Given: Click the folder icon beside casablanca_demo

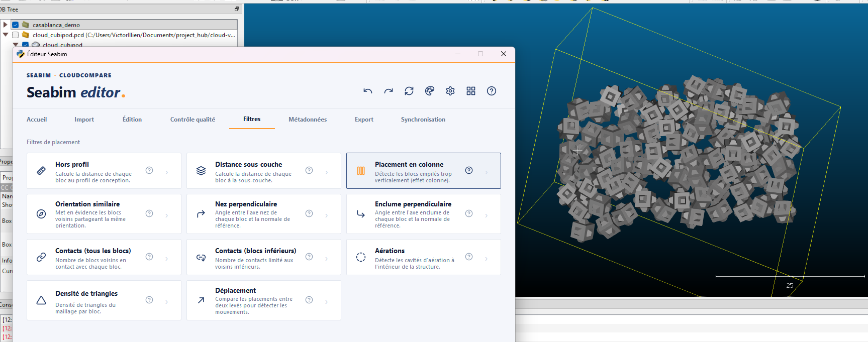Looking at the screenshot, I should click(26, 25).
